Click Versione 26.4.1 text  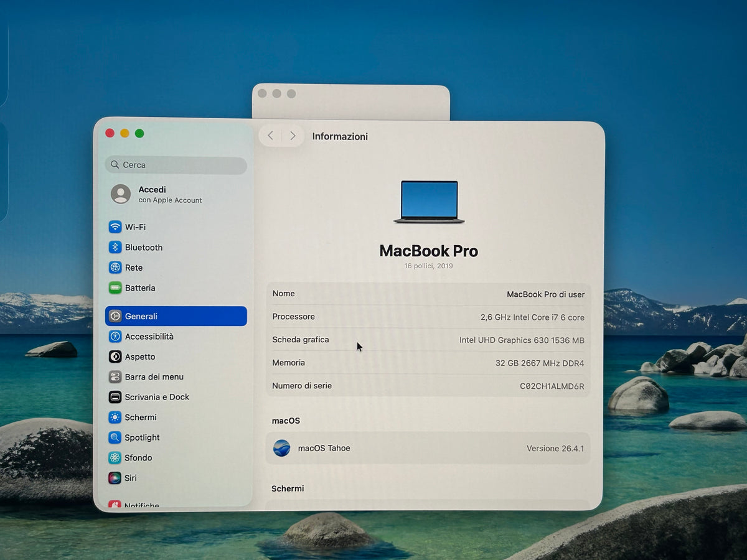(555, 448)
